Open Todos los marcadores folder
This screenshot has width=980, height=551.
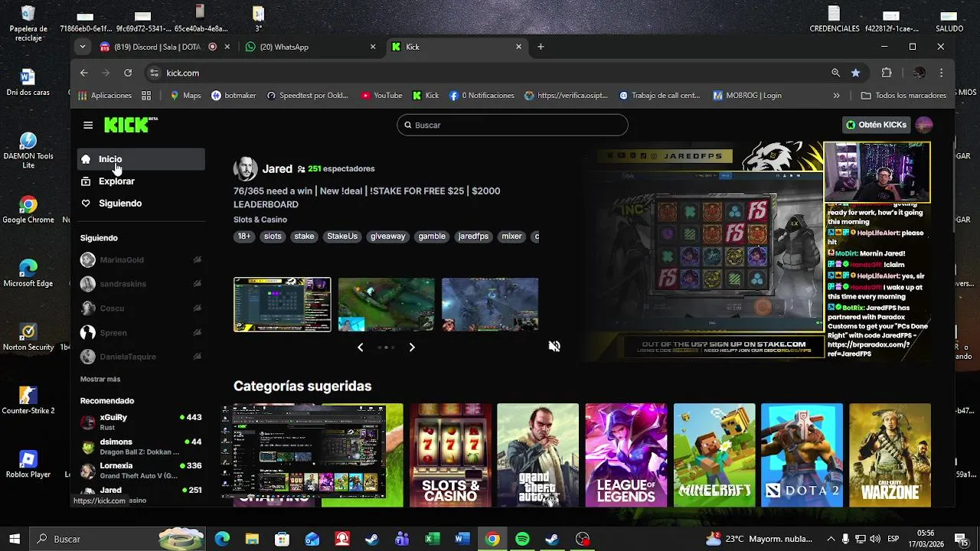coord(903,96)
